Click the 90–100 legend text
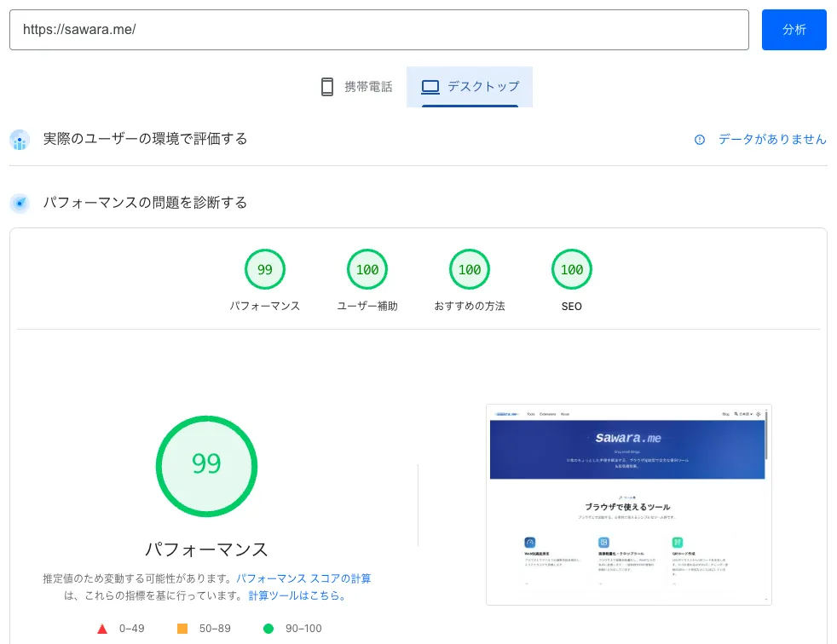The height and width of the screenshot is (644, 837). pos(303,629)
